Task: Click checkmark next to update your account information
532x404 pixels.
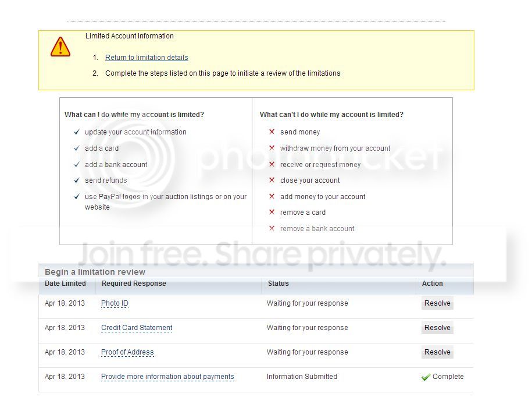Action: pos(77,132)
